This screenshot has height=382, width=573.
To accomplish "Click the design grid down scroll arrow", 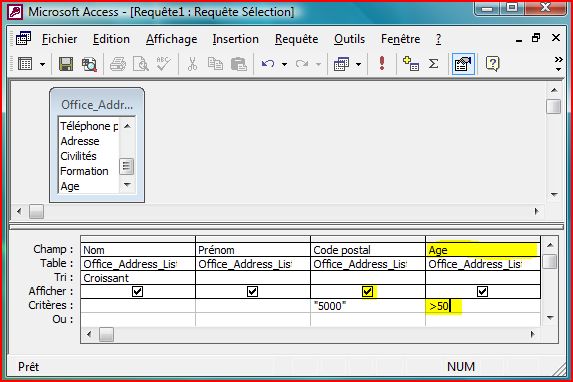I will tap(550, 318).
